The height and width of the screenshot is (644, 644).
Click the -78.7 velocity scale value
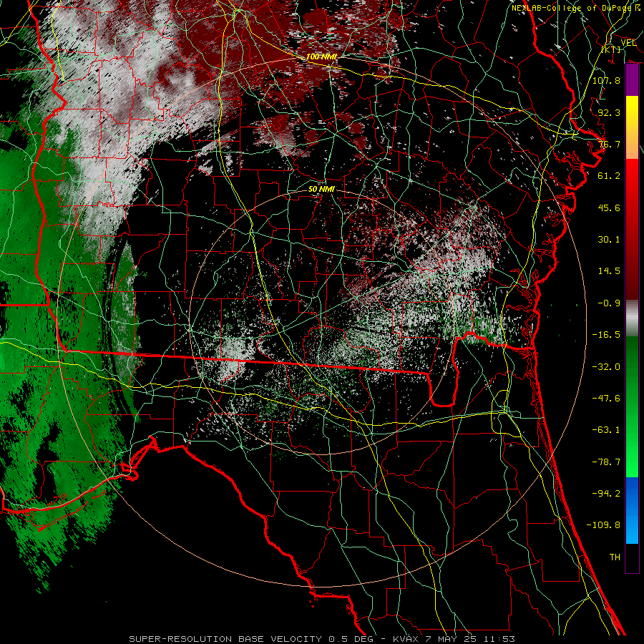pos(606,462)
